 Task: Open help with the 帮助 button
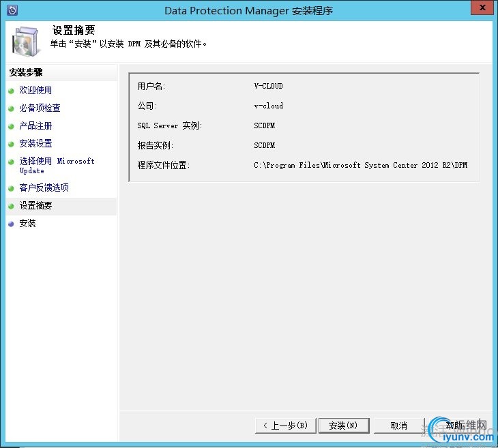click(455, 425)
